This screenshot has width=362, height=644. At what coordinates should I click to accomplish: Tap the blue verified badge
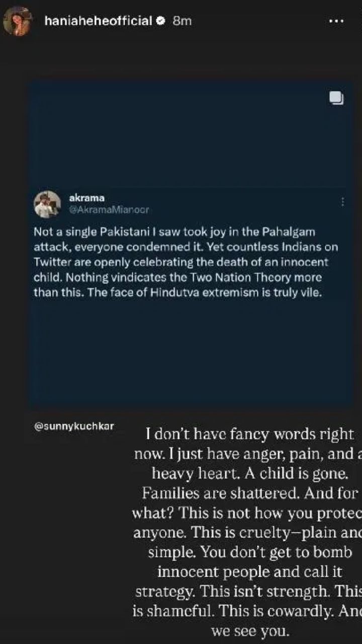161,21
